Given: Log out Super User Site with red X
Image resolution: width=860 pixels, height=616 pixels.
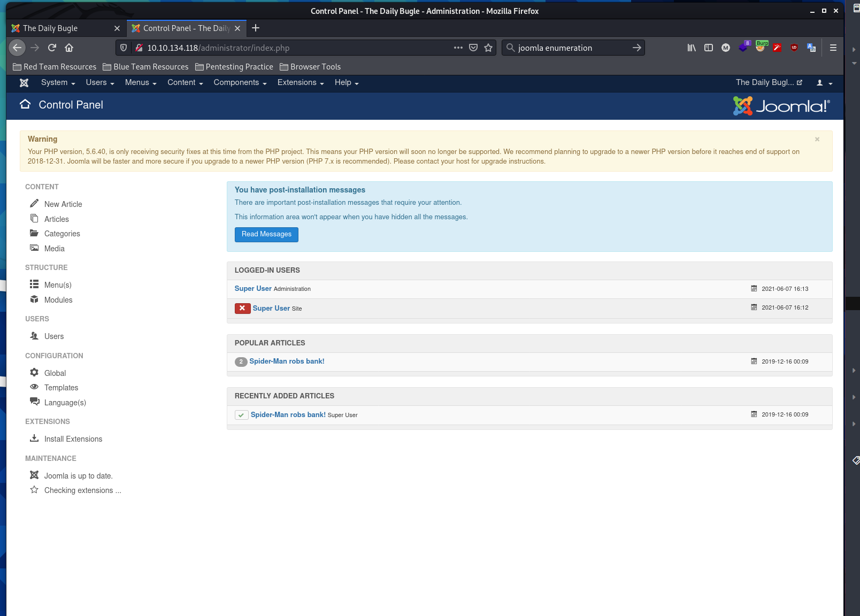Looking at the screenshot, I should tap(242, 308).
